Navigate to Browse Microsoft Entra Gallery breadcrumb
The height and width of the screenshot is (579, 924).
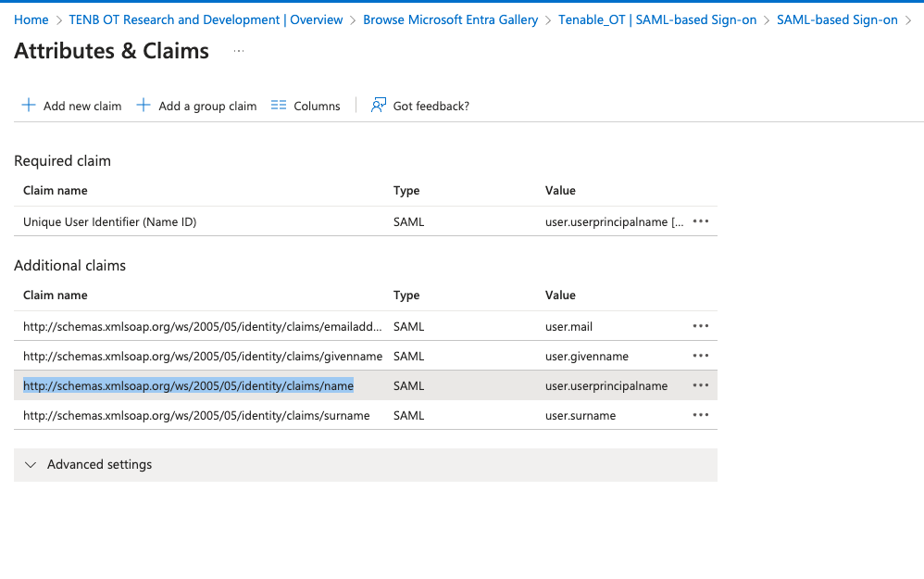point(450,19)
